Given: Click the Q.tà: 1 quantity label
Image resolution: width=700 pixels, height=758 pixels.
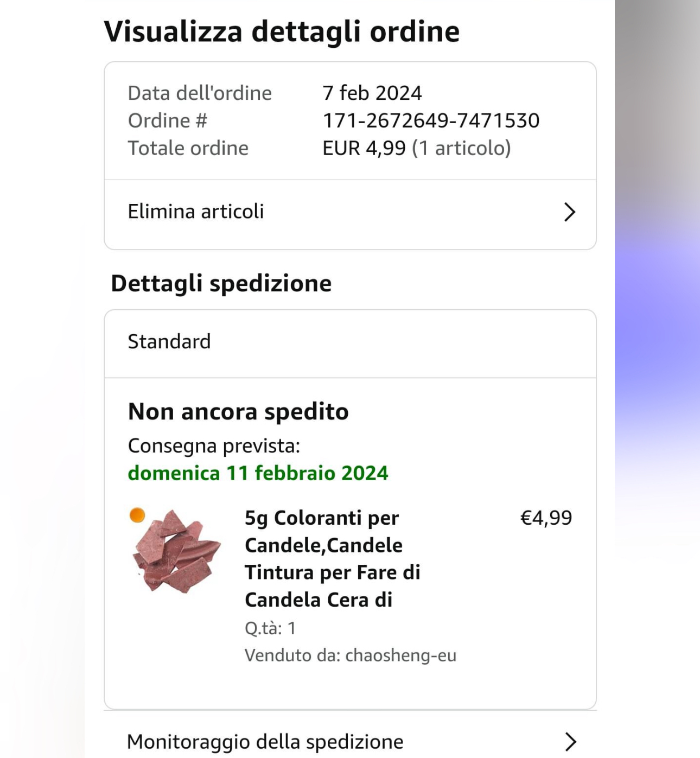Looking at the screenshot, I should coord(270,628).
